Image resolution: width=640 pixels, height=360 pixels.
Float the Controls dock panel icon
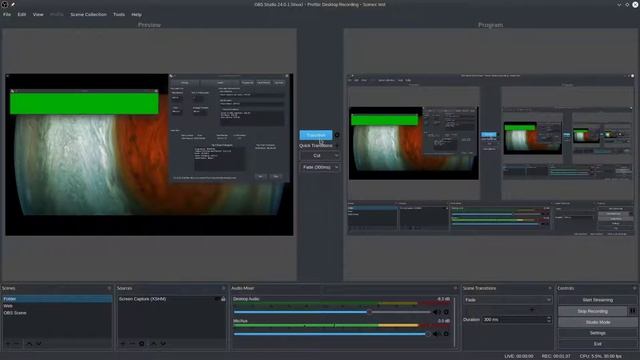point(635,288)
